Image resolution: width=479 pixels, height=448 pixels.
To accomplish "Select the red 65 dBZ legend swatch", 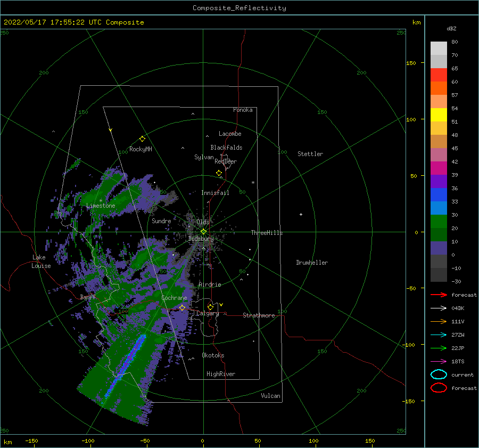I will [x=439, y=75].
